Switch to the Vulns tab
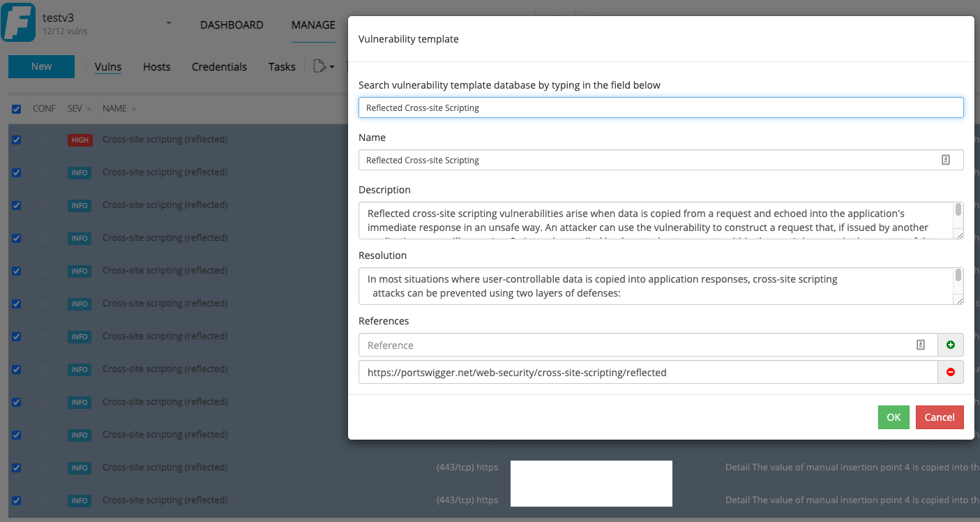 coord(108,67)
